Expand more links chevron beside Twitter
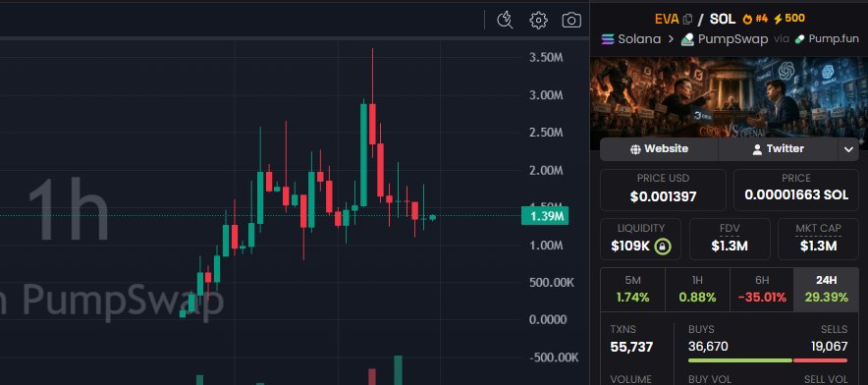This screenshot has width=868, height=385. (848, 149)
